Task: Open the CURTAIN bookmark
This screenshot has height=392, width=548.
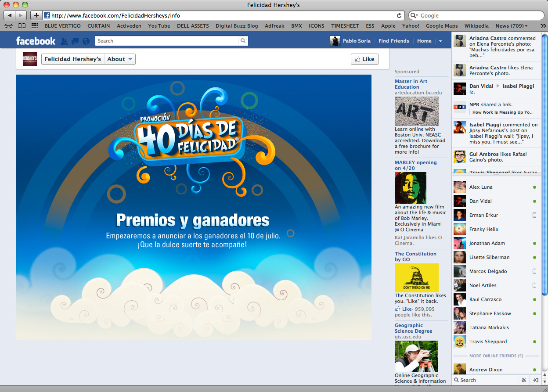Action: [x=99, y=26]
